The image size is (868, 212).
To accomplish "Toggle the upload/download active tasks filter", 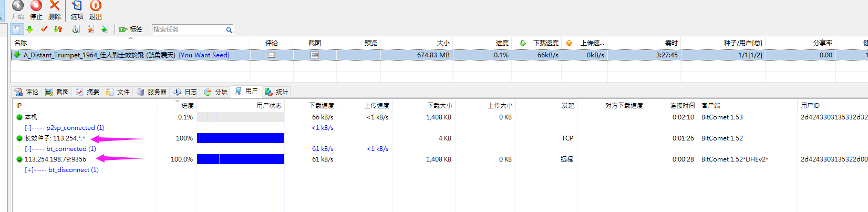I will pyautogui.click(x=58, y=29).
